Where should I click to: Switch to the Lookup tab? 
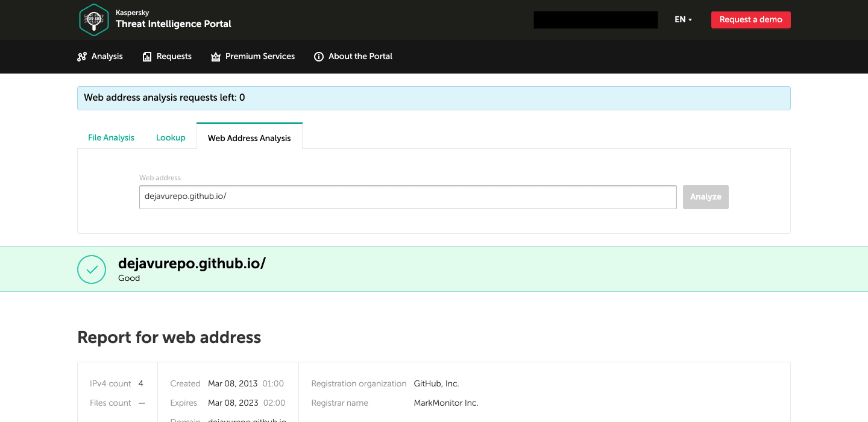tap(171, 137)
